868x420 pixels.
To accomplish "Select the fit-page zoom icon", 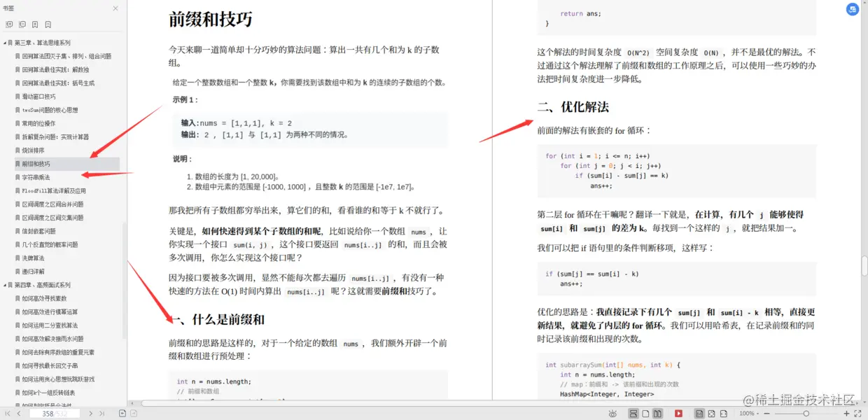I will pos(711,414).
